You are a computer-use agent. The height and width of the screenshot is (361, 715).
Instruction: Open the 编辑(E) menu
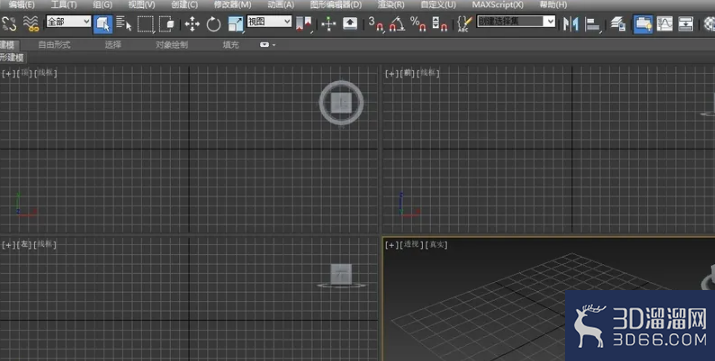click(21, 5)
